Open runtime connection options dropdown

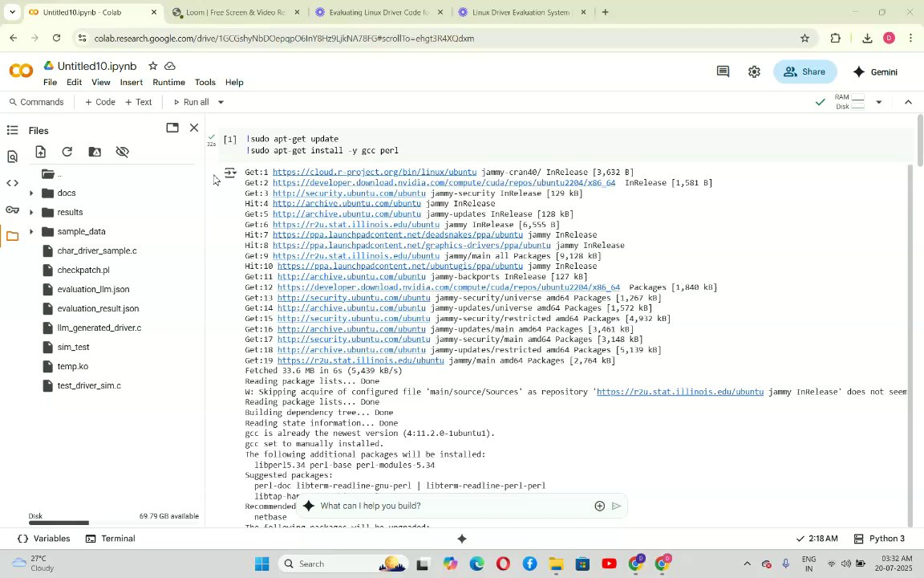878,102
